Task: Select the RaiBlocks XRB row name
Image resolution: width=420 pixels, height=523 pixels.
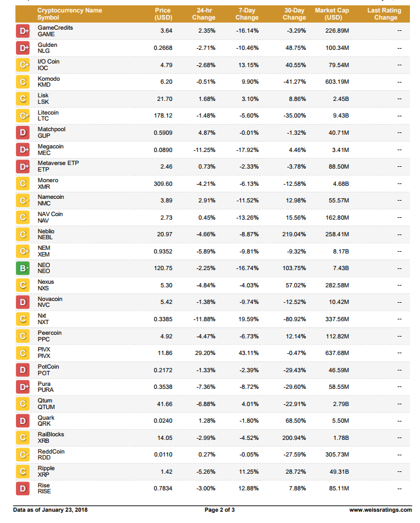Action: tap(50, 438)
